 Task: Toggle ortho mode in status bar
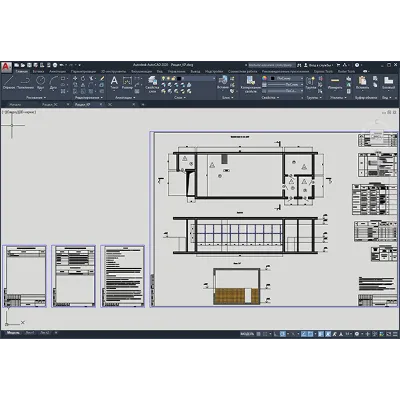click(x=275, y=334)
